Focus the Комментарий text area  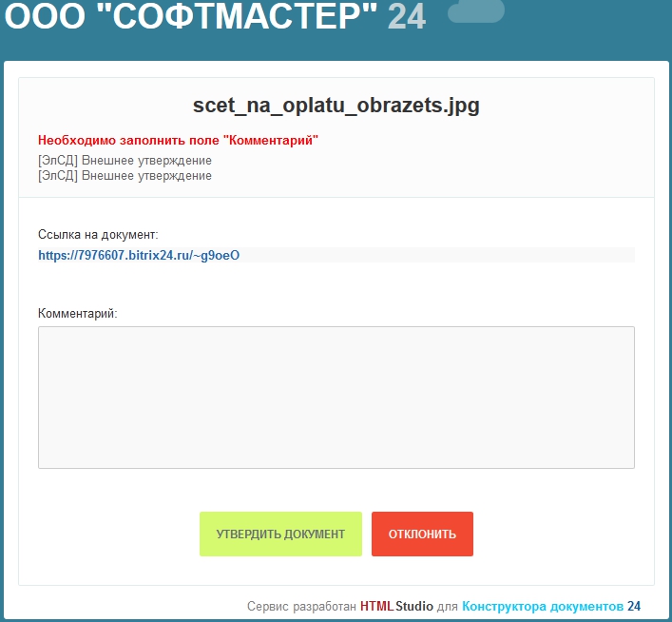pos(336,397)
